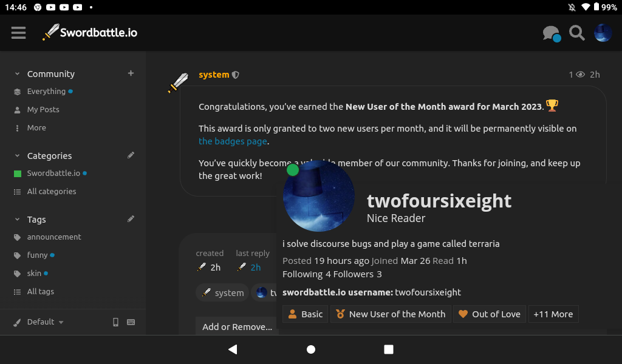Open the user avatar menu in header
The width and height of the screenshot is (622, 364).
click(x=603, y=33)
